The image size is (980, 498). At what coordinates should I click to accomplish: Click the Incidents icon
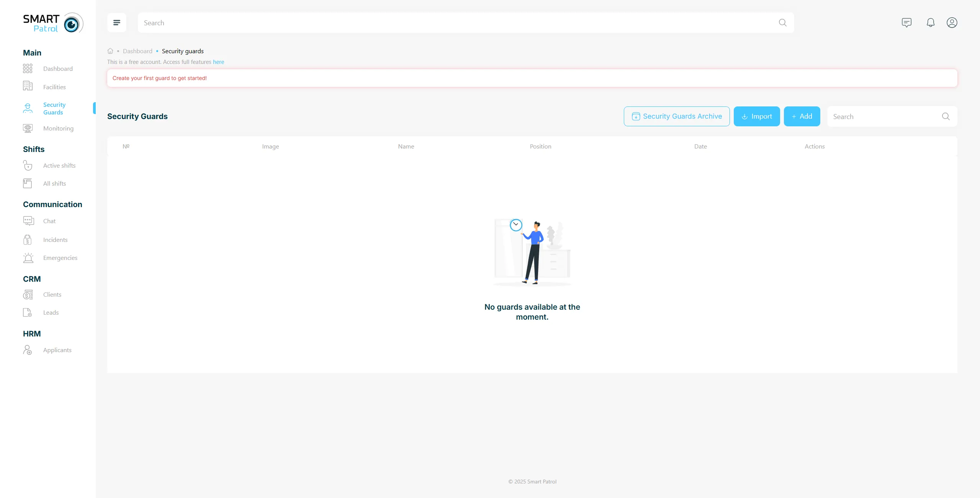pos(28,240)
